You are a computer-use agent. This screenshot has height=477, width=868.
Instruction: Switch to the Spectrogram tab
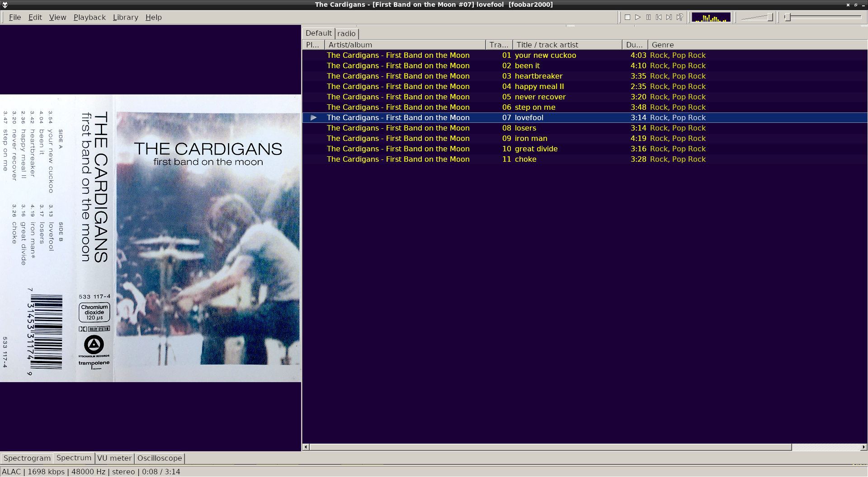point(27,458)
